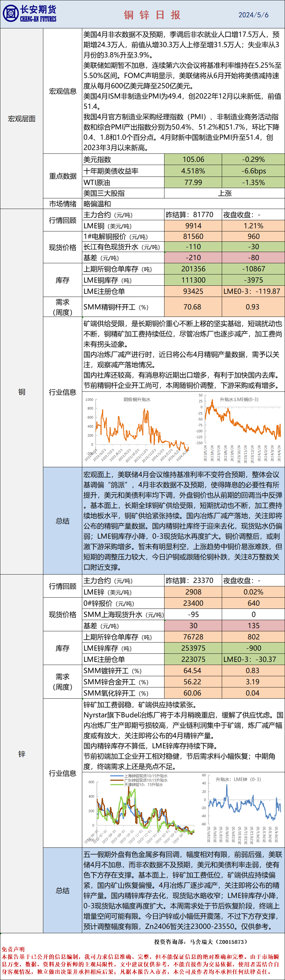
Task: Click the LME锌 price 2908 cell
Action: (x=193, y=592)
